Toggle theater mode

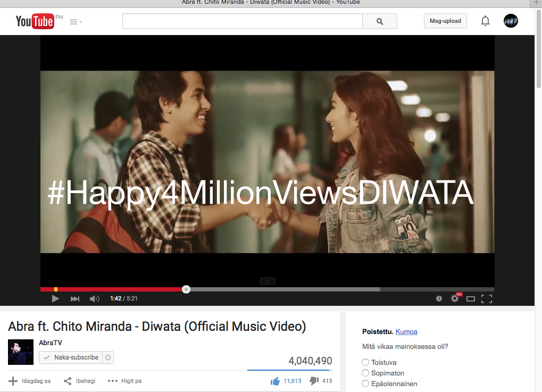(x=470, y=299)
